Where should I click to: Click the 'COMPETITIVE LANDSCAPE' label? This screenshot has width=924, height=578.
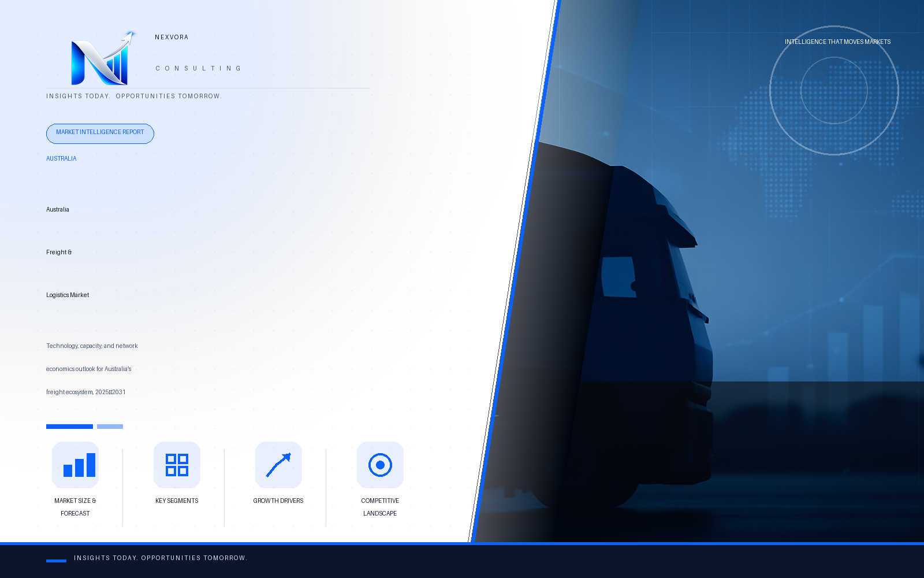(380, 507)
